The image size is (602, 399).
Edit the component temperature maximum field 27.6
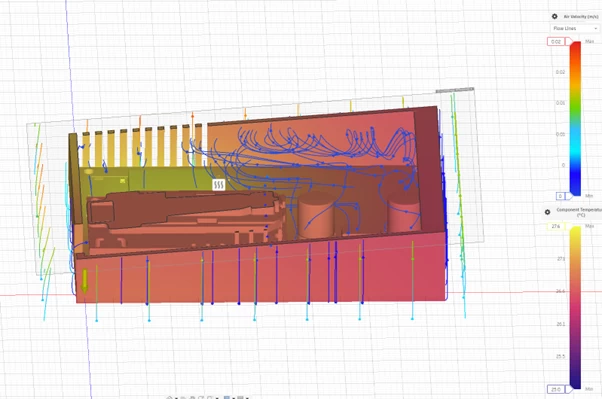pos(556,227)
